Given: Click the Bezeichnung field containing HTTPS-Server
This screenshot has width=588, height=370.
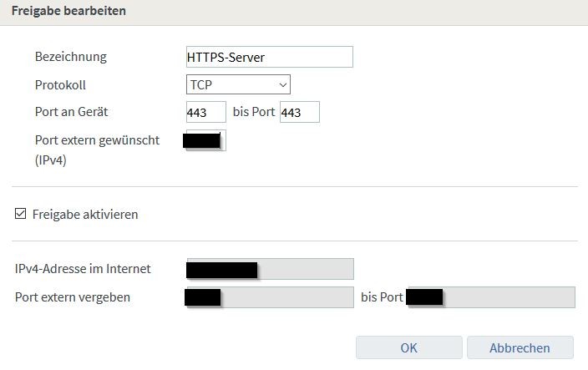Looking at the screenshot, I should (x=269, y=57).
